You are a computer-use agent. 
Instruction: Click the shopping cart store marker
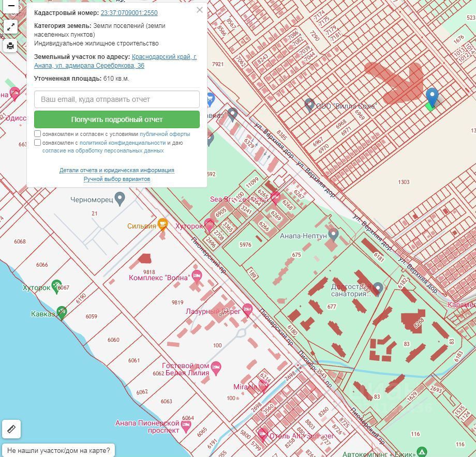click(x=210, y=99)
